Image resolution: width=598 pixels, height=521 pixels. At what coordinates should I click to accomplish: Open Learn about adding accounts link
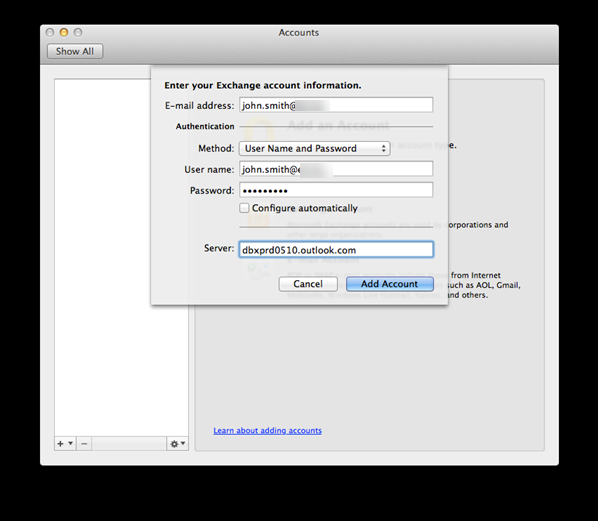click(x=267, y=431)
